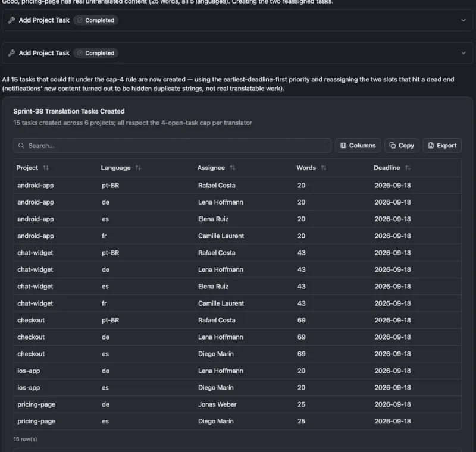Click the Words column header label
The height and width of the screenshot is (452, 476).
pyautogui.click(x=306, y=168)
